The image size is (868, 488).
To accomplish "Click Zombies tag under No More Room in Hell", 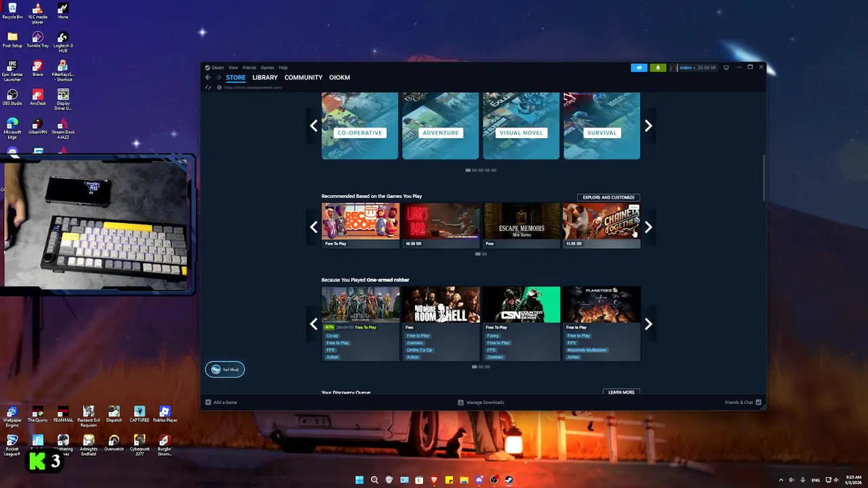I will 414,343.
